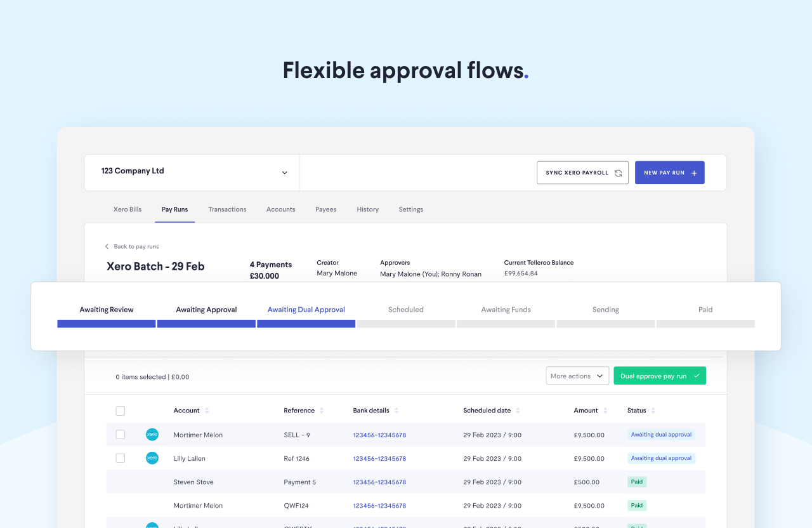Switch to the Transactions tab

click(x=227, y=209)
